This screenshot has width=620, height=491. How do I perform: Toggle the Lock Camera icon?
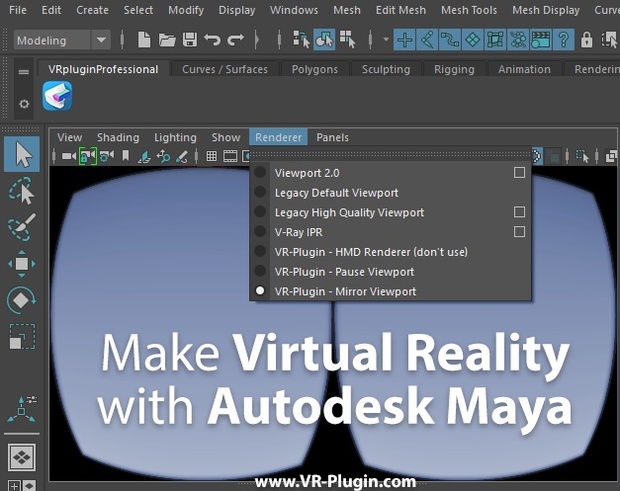(x=88, y=156)
